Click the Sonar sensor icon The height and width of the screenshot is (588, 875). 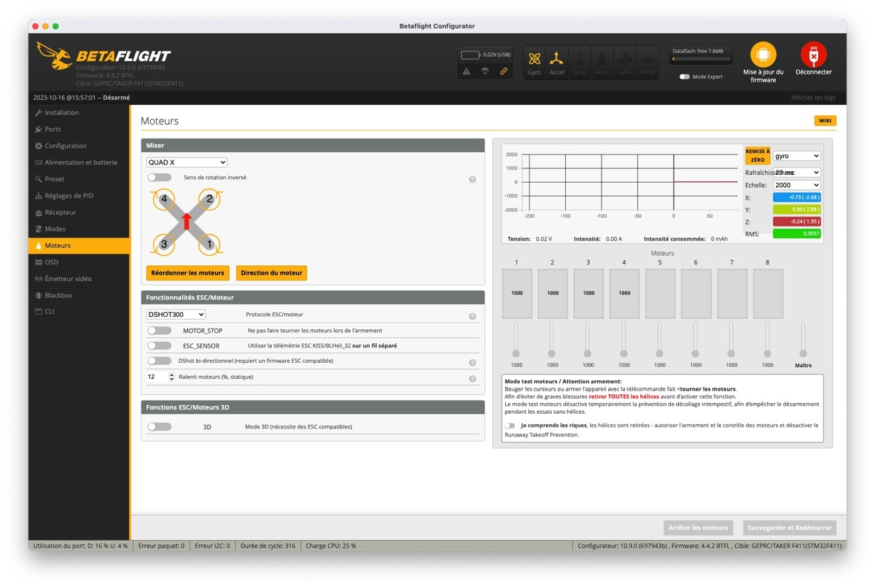[x=647, y=62]
